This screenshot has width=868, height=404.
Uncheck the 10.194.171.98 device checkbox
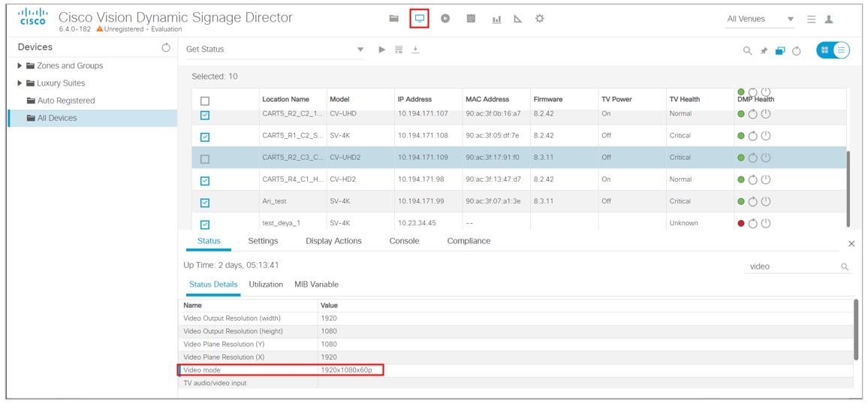[205, 181]
